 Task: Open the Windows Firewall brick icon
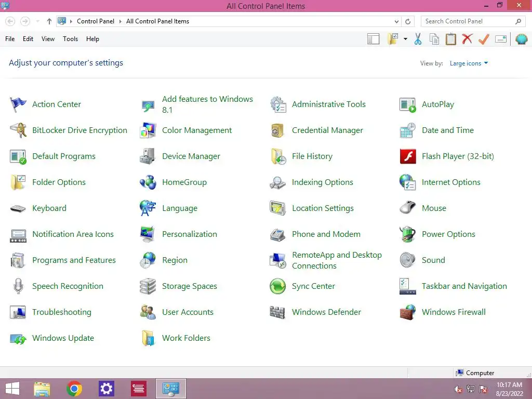pos(408,312)
